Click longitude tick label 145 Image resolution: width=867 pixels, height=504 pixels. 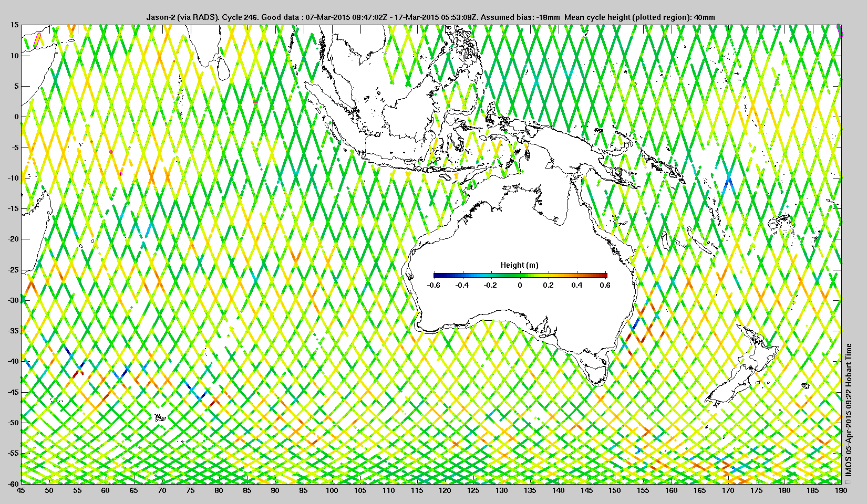(x=586, y=490)
